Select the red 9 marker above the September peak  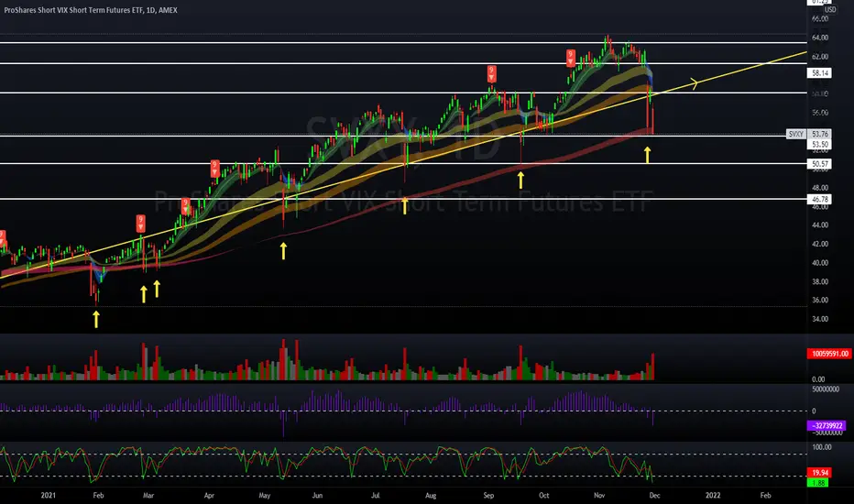(x=491, y=73)
